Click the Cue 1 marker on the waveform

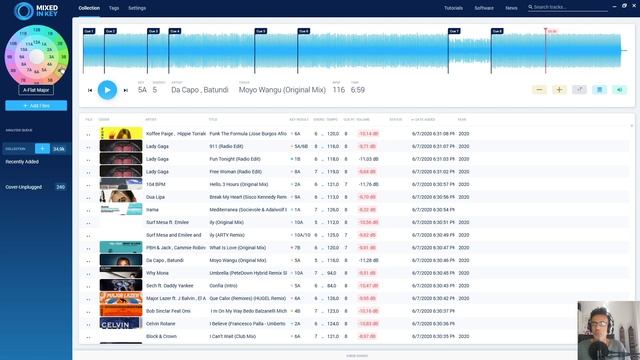click(x=89, y=31)
